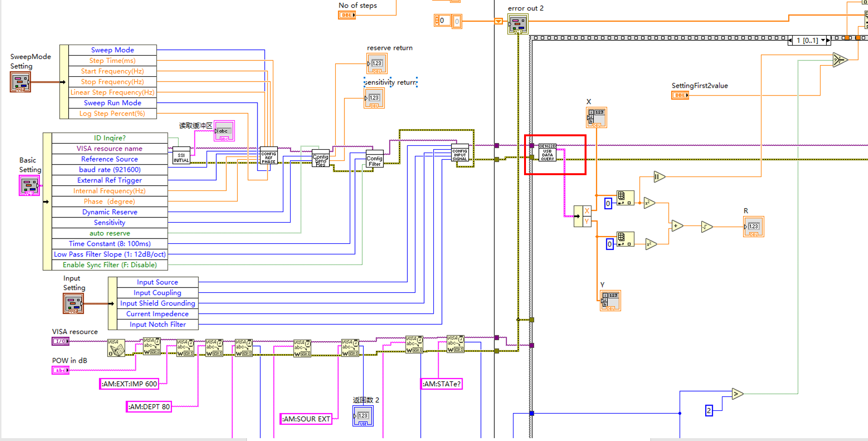868x441 pixels.
Task: Select the R numeric indicator terminal
Action: (754, 226)
